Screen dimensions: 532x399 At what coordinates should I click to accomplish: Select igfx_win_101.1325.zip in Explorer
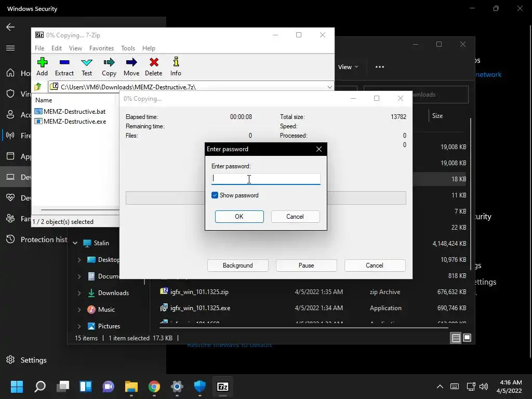pyautogui.click(x=199, y=292)
